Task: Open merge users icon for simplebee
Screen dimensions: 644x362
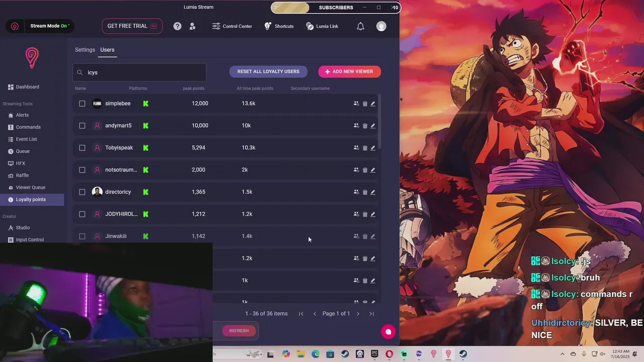Action: [x=356, y=104]
